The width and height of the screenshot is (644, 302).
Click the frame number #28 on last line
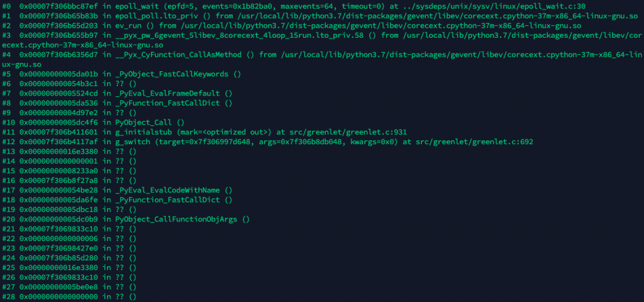coord(9,296)
